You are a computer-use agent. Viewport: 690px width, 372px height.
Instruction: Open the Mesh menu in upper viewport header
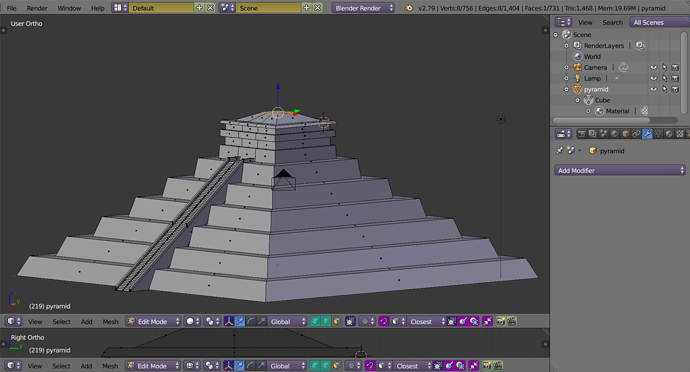[x=110, y=321]
